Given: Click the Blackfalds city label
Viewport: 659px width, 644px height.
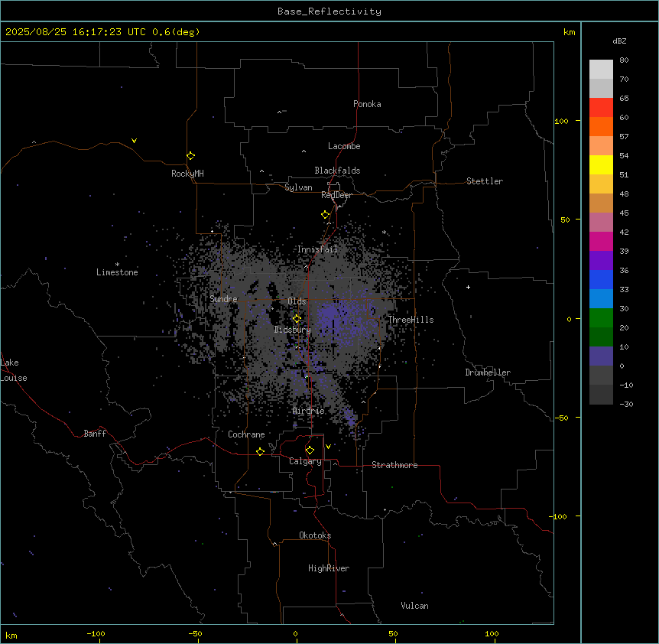Looking at the screenshot, I should coord(337,171).
